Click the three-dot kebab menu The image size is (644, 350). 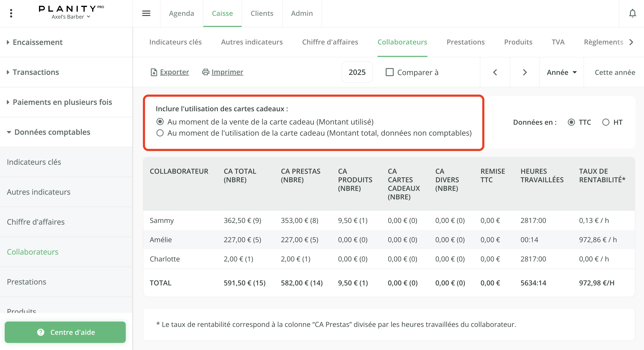pos(11,13)
